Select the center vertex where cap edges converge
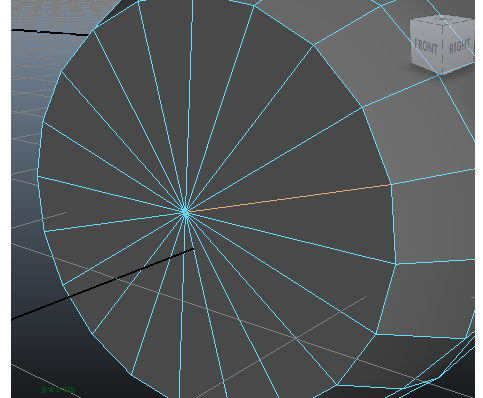Image resolution: width=483 pixels, height=398 pixels. pos(185,212)
